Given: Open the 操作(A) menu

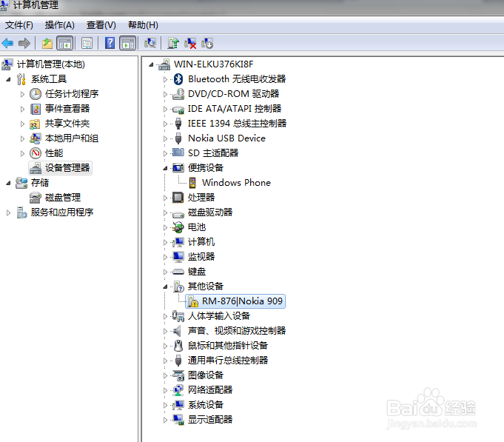Looking at the screenshot, I should (60, 25).
